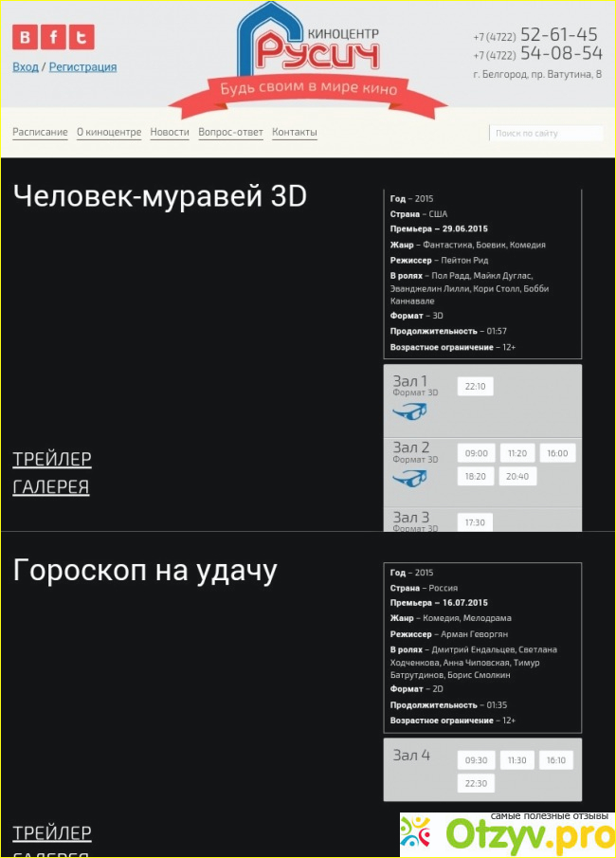Open the Twitter social icon
This screenshot has width=616, height=858.
(x=82, y=38)
